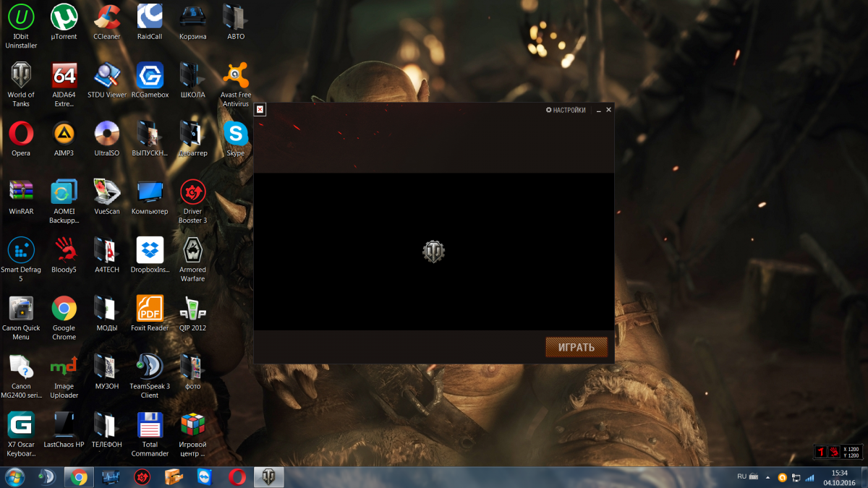Click TeamSpeak icon in the taskbar
Viewport: 868px width, 488px height.
point(48,477)
